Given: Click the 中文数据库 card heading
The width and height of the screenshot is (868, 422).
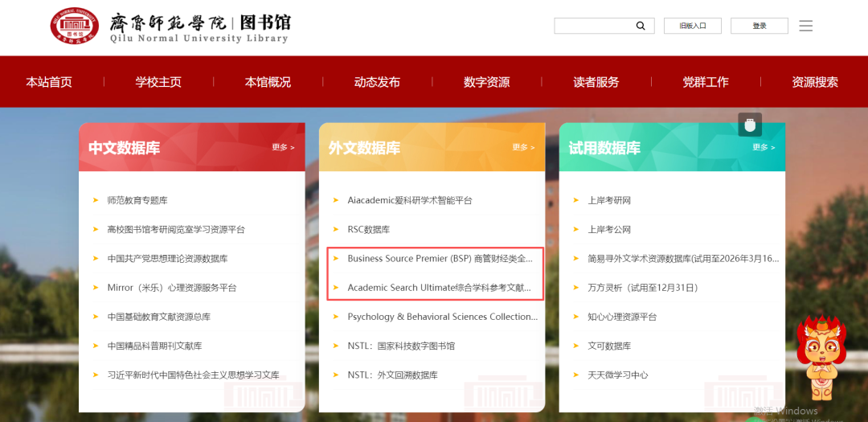Looking at the screenshot, I should click(x=124, y=148).
